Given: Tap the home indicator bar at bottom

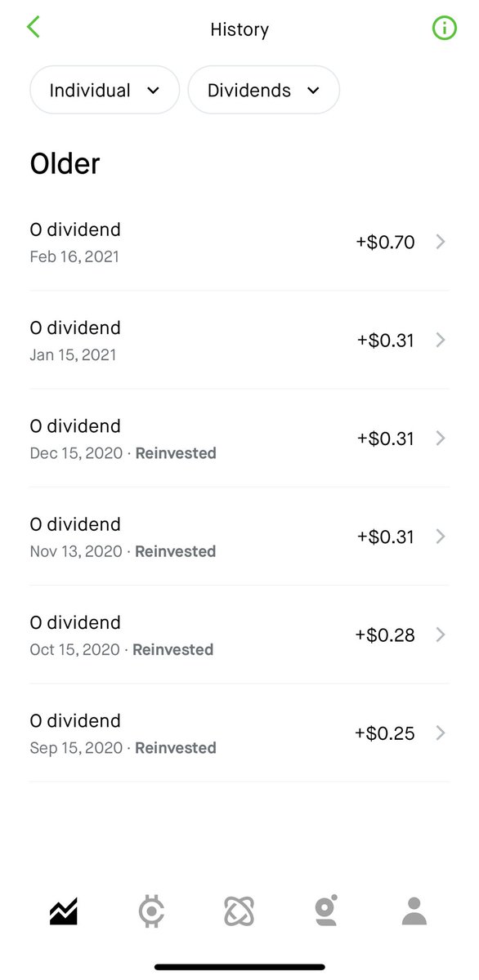Looking at the screenshot, I should coord(239,967).
